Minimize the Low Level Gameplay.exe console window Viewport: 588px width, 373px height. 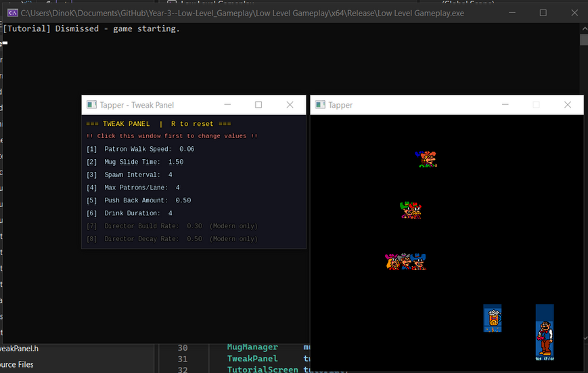point(512,13)
